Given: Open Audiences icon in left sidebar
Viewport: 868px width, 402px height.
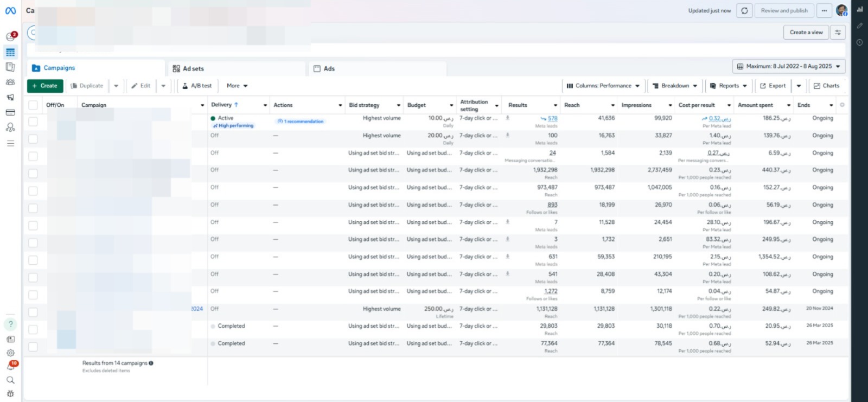Looking at the screenshot, I should pos(10,82).
